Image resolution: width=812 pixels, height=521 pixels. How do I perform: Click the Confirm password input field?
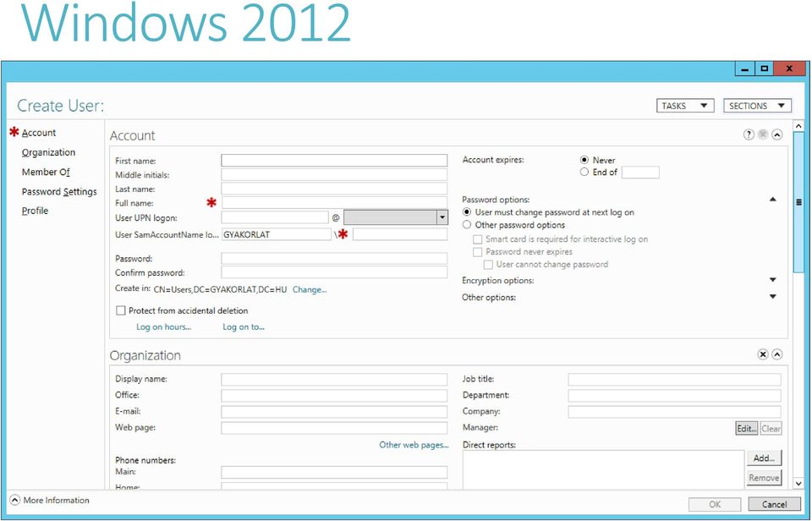334,272
